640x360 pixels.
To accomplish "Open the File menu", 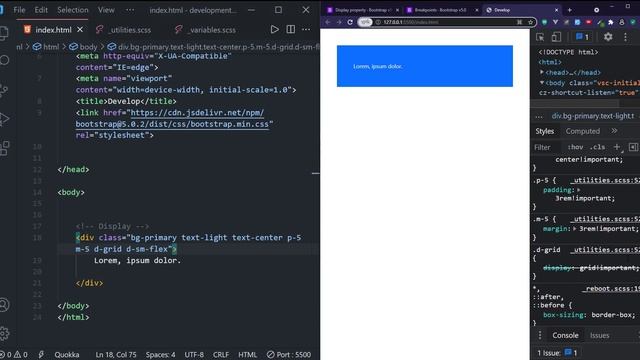I will tap(19, 10).
